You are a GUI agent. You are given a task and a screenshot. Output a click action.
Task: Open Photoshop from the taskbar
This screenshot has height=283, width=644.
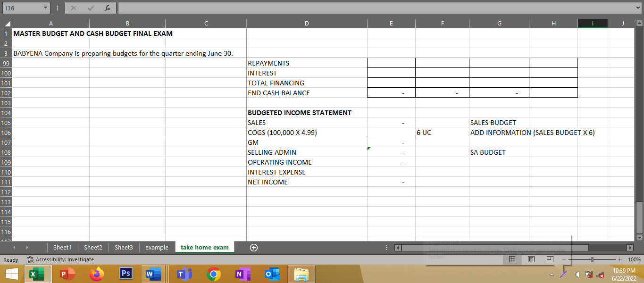pyautogui.click(x=125, y=274)
